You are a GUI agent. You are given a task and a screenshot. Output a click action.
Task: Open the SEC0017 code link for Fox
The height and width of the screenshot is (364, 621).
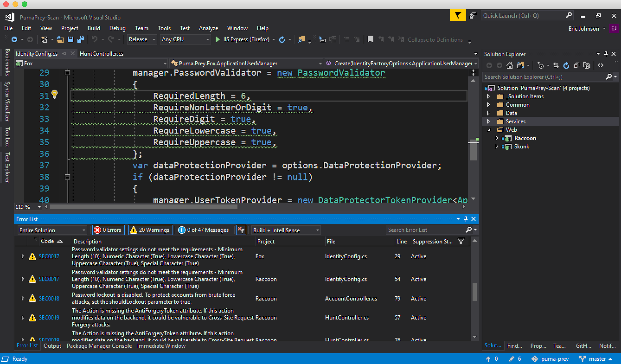(x=49, y=256)
